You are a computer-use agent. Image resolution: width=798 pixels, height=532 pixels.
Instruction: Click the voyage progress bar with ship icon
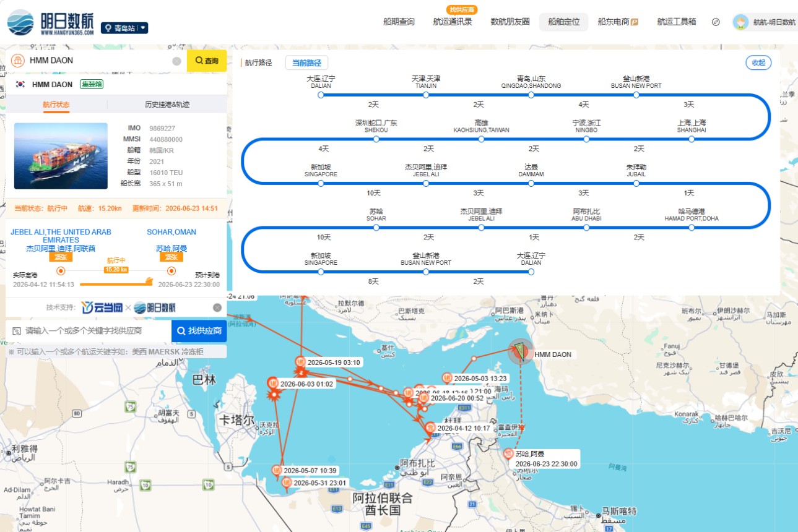[x=116, y=283]
